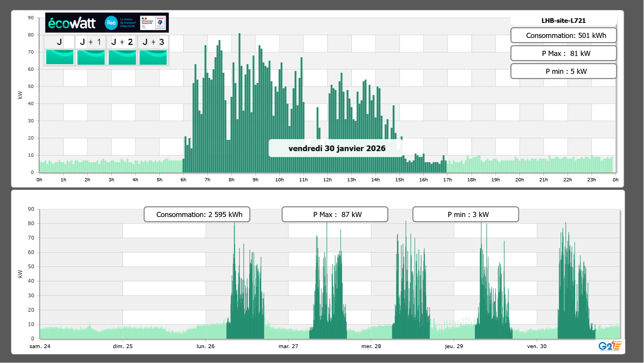Click the P Max : 81 kW box

click(563, 53)
